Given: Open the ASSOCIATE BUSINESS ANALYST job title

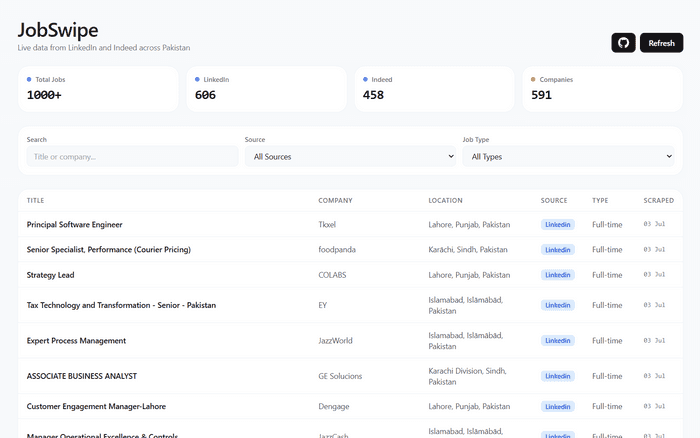Looking at the screenshot, I should click(x=82, y=376).
